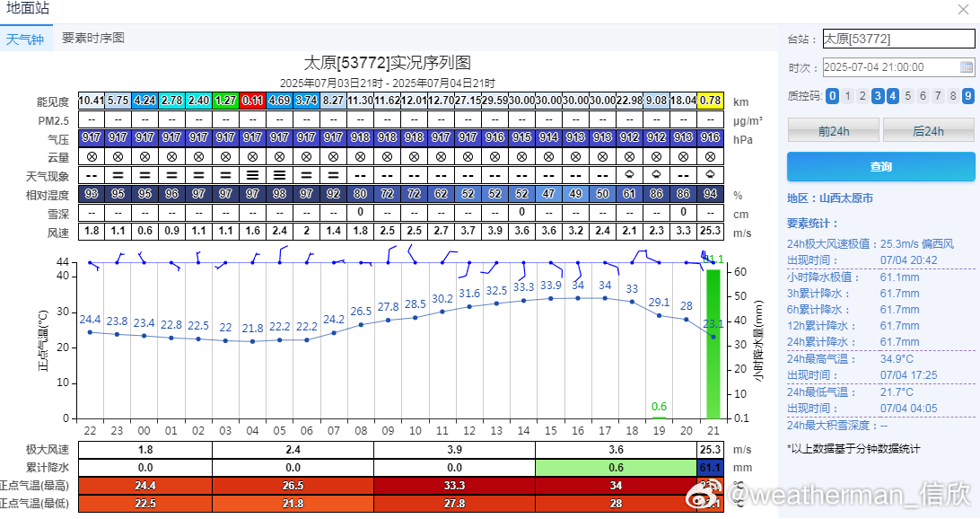Screen dimensions: 980x519
Task: Click the 要素统计 heading
Action: tap(812, 224)
